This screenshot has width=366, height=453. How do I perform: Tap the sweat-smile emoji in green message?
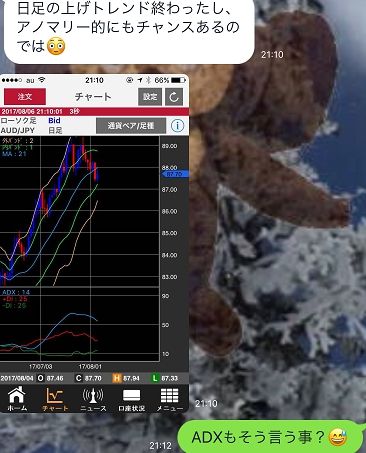tap(337, 437)
